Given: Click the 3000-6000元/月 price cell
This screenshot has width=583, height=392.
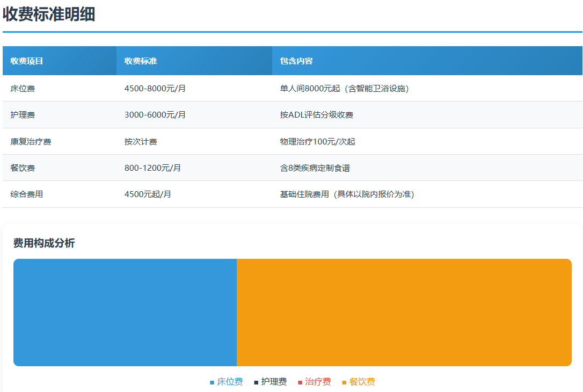Looking at the screenshot, I should tap(155, 115).
